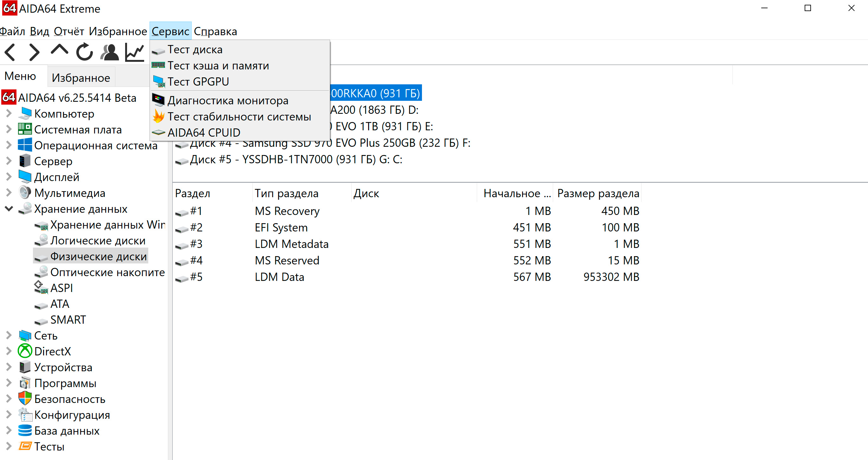Open the Отчёт menu
The width and height of the screenshot is (868, 460).
(69, 31)
